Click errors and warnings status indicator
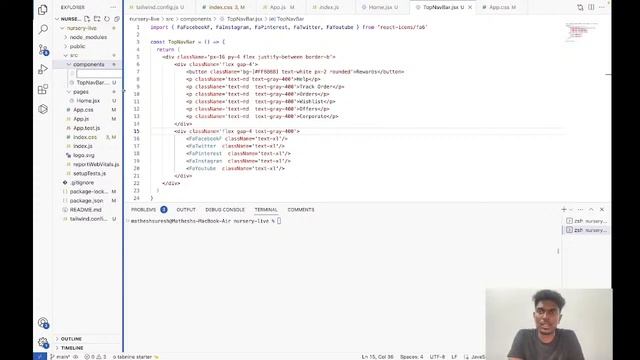Viewport: 640px width, 360px height. pyautogui.click(x=95, y=357)
